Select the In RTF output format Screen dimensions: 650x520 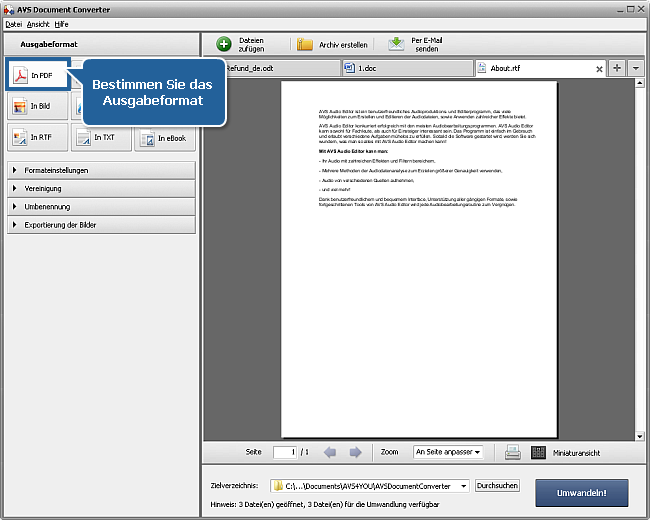pos(37,137)
